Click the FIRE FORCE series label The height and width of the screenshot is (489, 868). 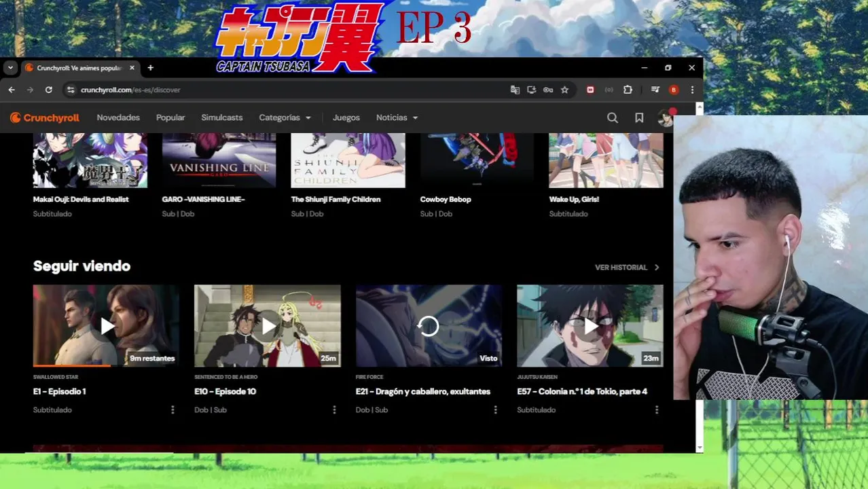pyautogui.click(x=369, y=377)
